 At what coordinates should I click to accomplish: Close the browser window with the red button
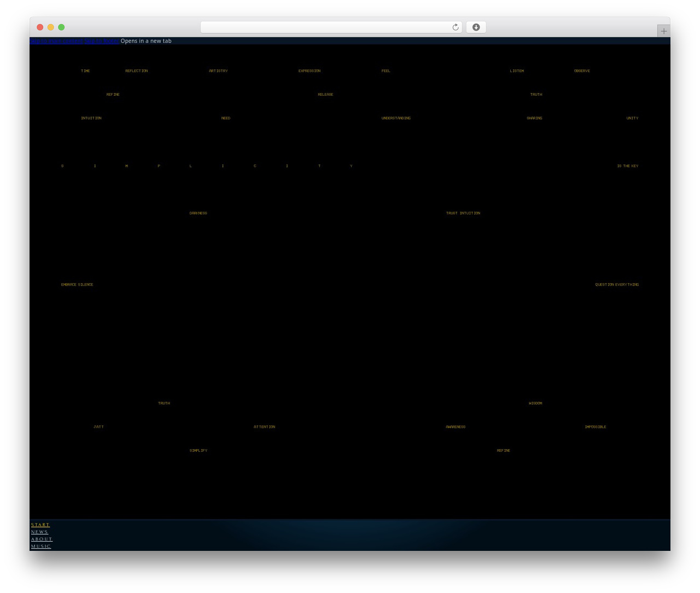click(x=40, y=27)
